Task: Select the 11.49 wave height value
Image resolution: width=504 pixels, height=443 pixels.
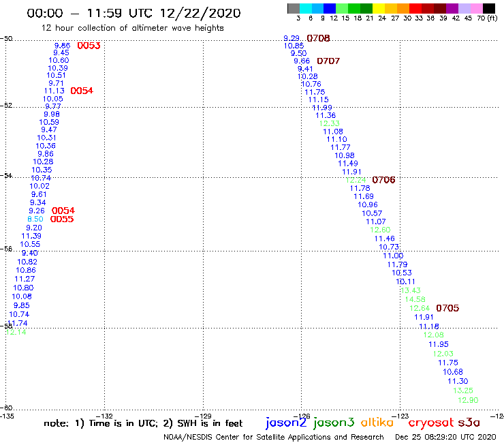Action: pyautogui.click(x=348, y=164)
